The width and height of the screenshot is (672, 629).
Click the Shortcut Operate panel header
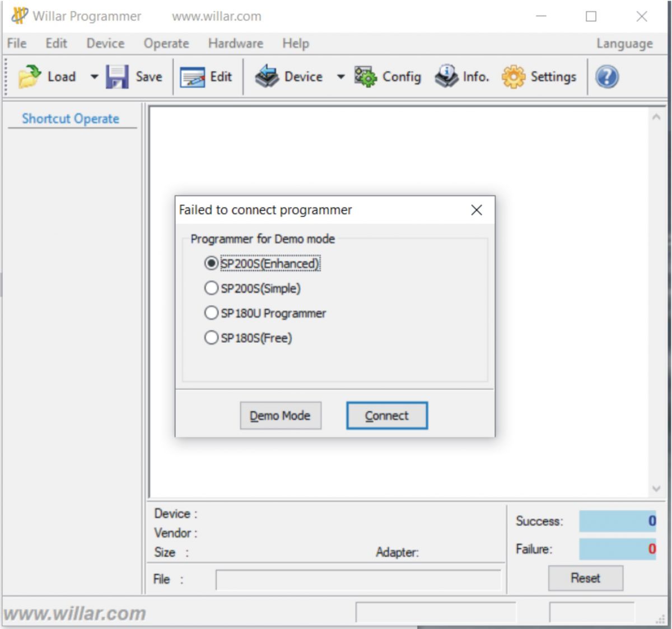click(71, 119)
